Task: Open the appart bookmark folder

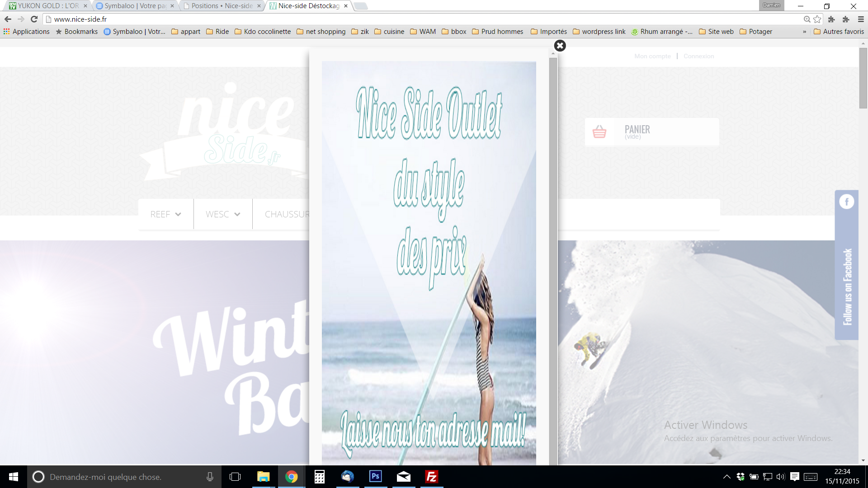Action: (x=186, y=32)
